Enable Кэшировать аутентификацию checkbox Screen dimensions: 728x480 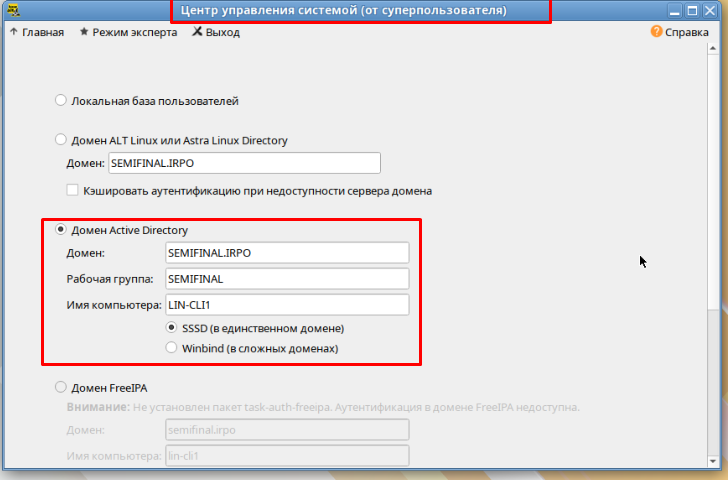click(72, 190)
